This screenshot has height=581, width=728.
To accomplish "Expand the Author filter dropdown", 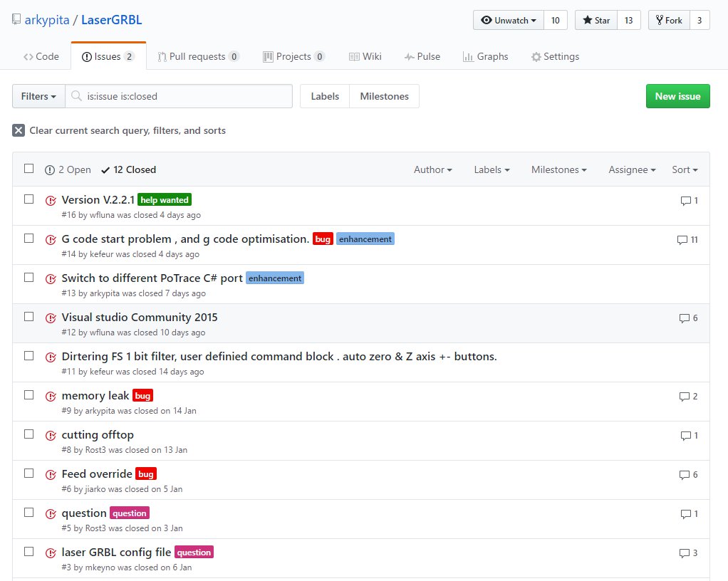I will [x=433, y=169].
